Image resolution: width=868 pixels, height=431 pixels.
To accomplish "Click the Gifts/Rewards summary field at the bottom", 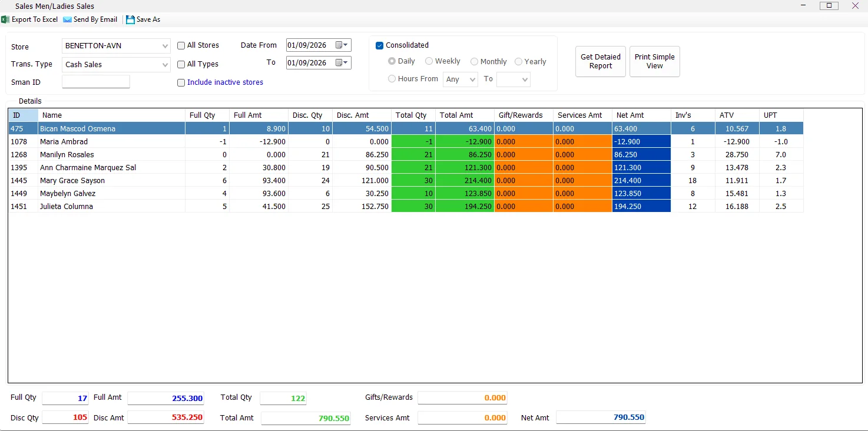I will [463, 398].
